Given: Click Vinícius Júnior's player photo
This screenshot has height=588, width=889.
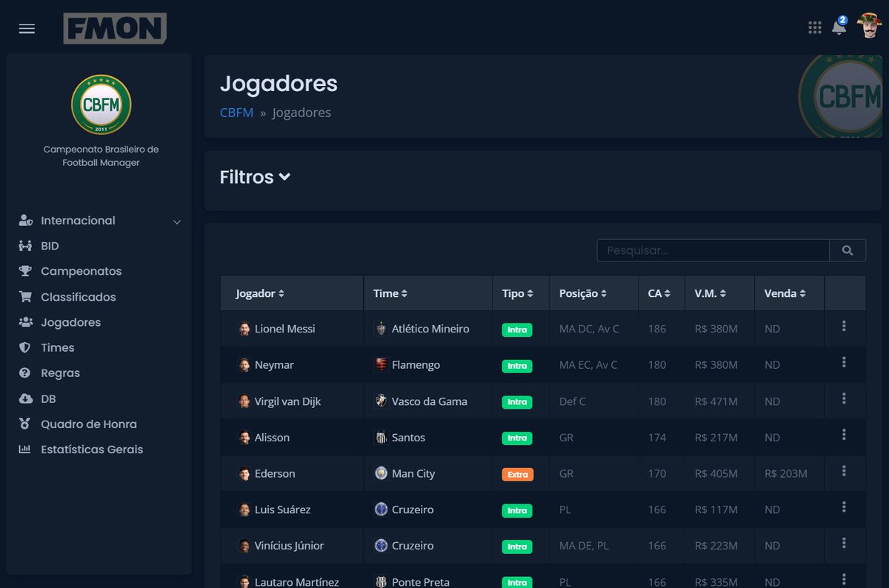Looking at the screenshot, I should (x=244, y=546).
